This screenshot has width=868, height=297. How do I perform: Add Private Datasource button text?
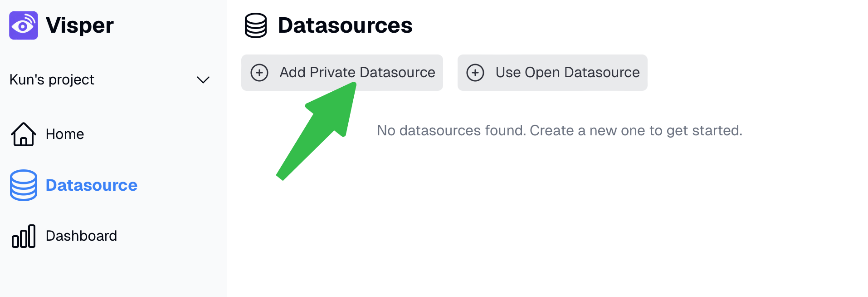pyautogui.click(x=357, y=73)
